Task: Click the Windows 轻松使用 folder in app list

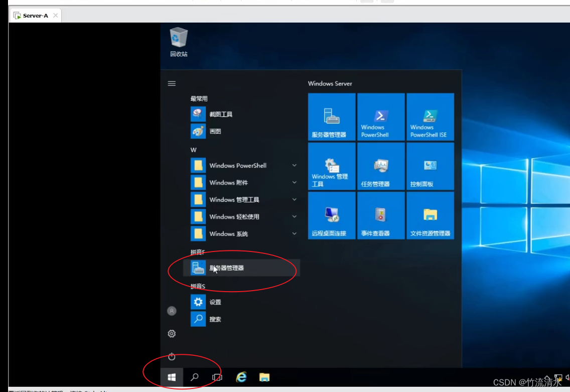Action: 241,217
